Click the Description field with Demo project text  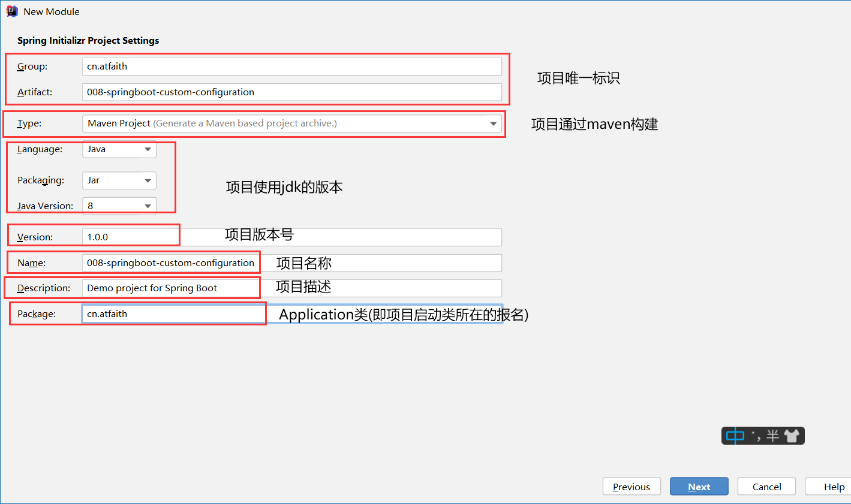(291, 288)
